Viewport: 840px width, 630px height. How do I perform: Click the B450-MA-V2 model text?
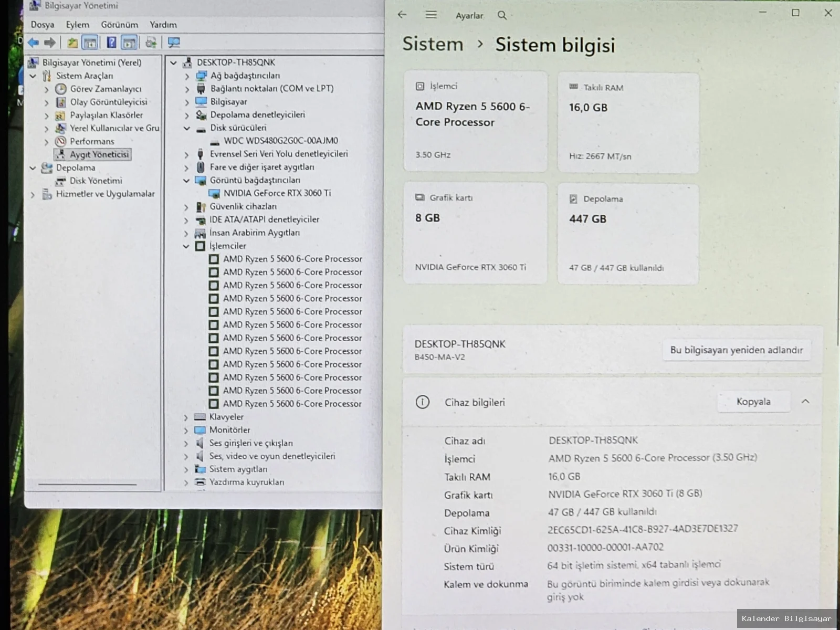(x=440, y=358)
